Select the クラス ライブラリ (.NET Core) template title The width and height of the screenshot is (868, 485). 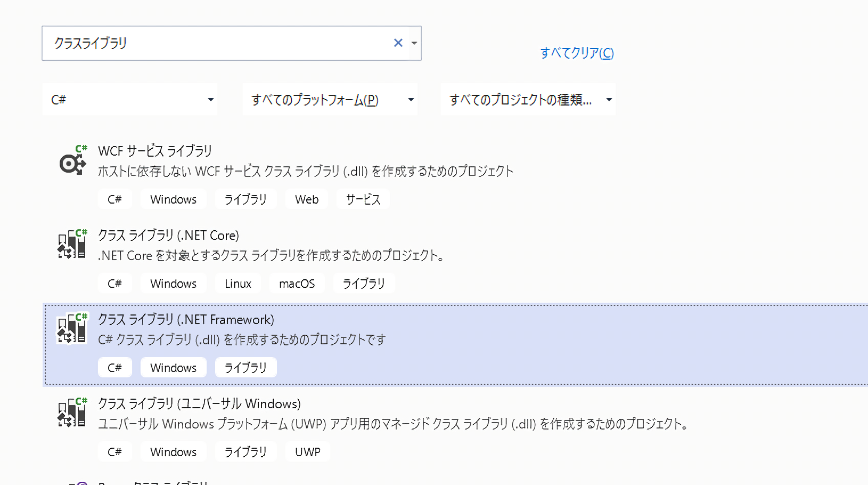(x=168, y=236)
